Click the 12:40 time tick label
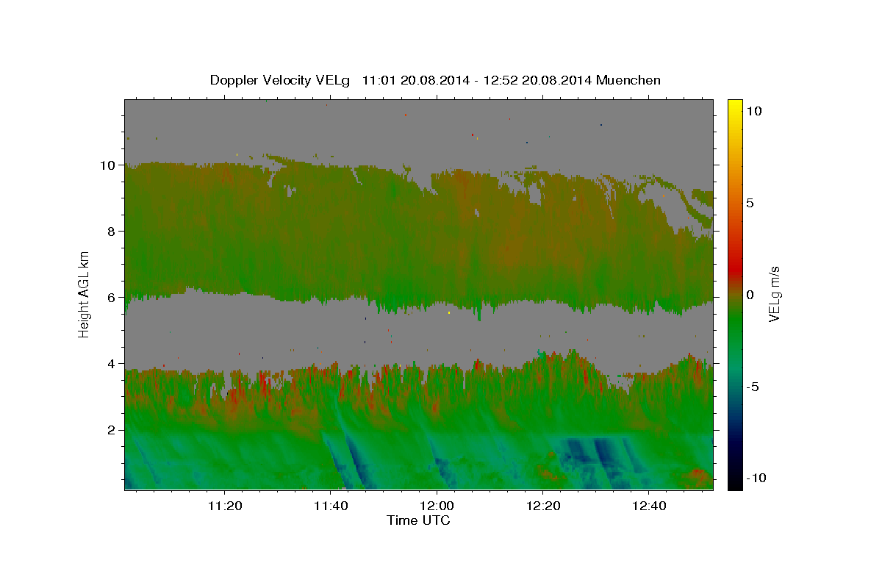This screenshot has height=588, width=882. point(649,506)
